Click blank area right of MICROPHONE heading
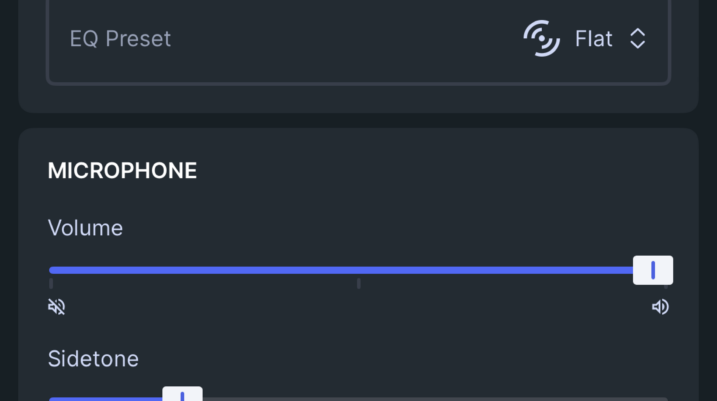 [430, 171]
